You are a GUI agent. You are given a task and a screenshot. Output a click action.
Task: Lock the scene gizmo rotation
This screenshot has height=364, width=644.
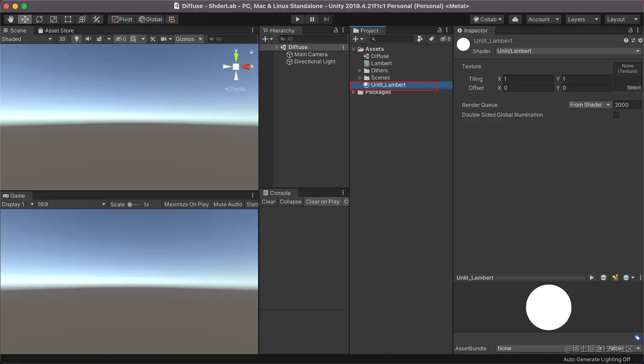pyautogui.click(x=251, y=52)
